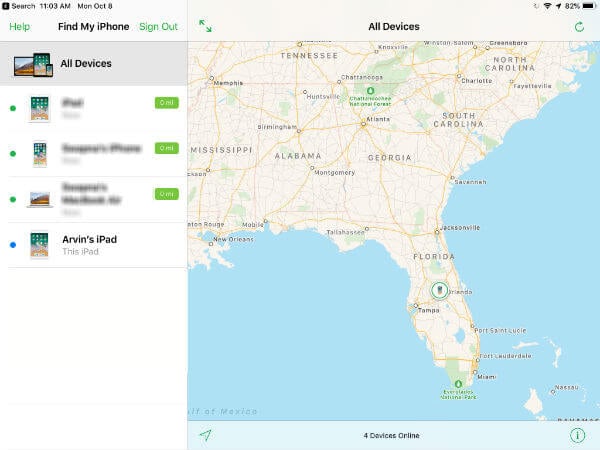This screenshot has height=450, width=600.
Task: Click Sign Out button
Action: coord(158,26)
